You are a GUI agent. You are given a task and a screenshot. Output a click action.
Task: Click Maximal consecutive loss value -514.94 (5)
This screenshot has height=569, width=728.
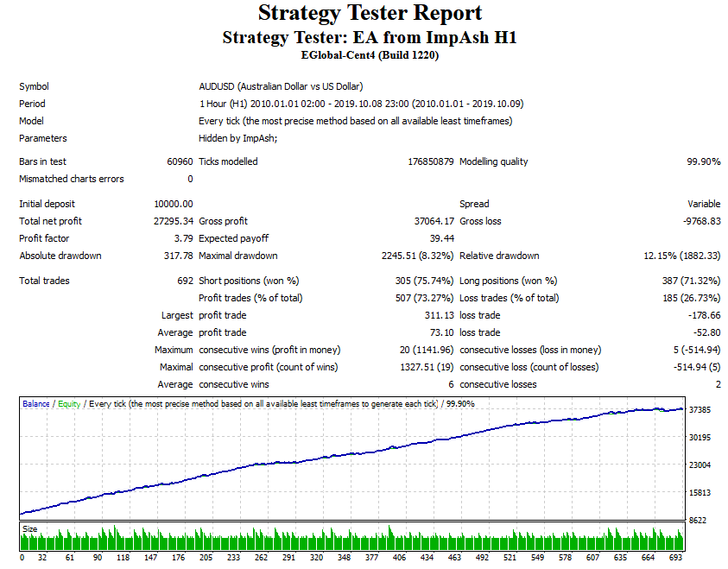pyautogui.click(x=697, y=367)
